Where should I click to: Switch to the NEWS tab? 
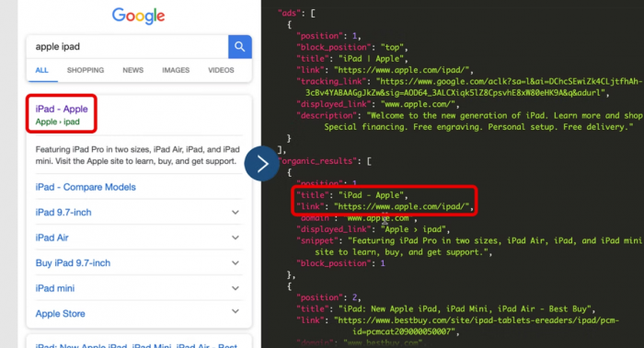click(x=133, y=70)
